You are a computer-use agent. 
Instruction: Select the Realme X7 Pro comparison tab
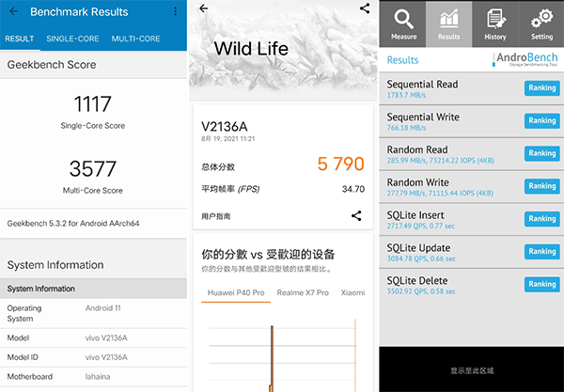303,293
